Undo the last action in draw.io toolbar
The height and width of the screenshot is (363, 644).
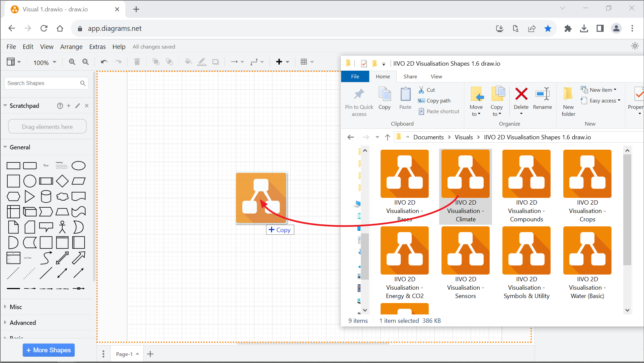click(104, 62)
